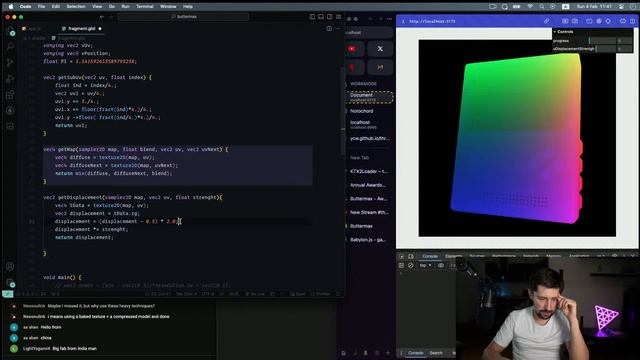Click Wi-Fi icon in menu bar

click(530, 7)
